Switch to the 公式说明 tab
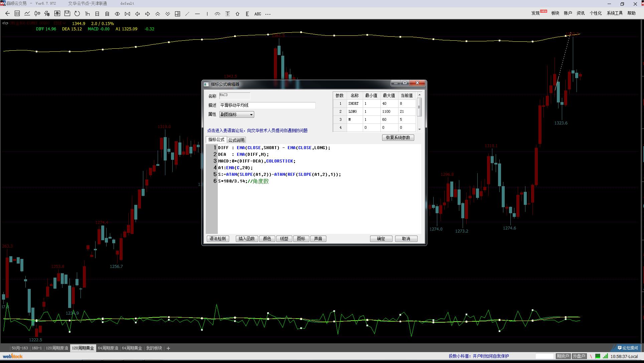 point(236,140)
